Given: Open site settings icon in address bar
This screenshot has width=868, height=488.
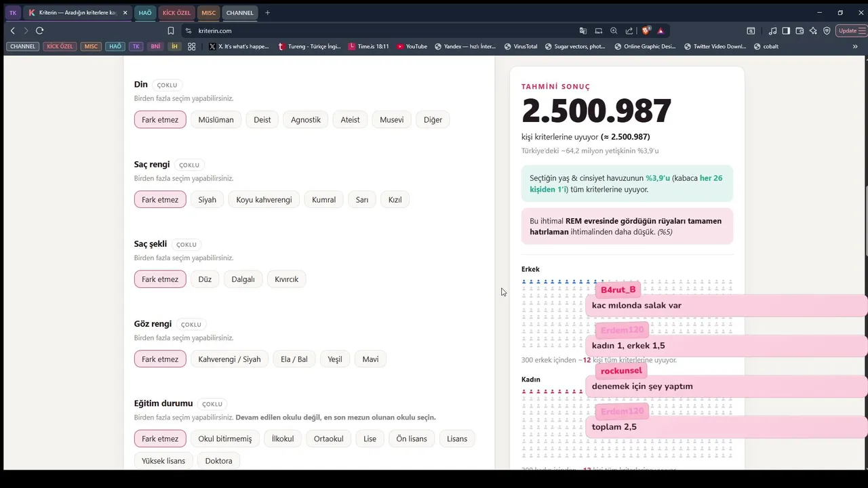Looking at the screenshot, I should click(189, 30).
